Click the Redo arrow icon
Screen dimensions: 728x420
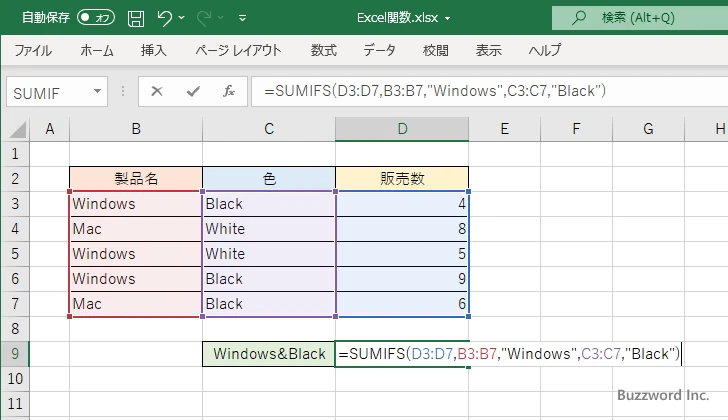tap(204, 18)
